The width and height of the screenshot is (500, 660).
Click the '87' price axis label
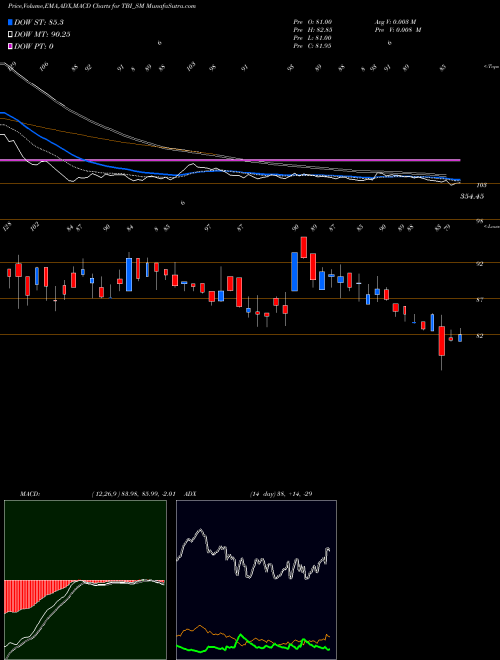click(479, 300)
